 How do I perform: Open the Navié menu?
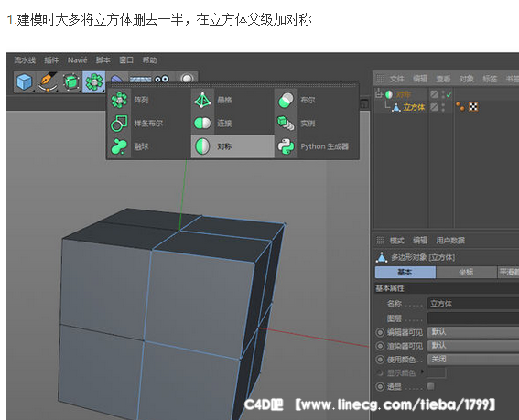(x=78, y=59)
